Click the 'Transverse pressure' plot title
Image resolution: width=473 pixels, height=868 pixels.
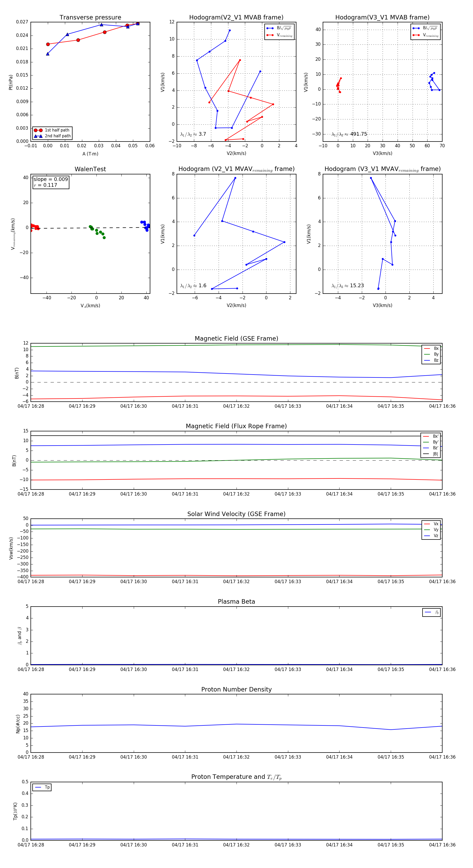[x=90, y=18]
